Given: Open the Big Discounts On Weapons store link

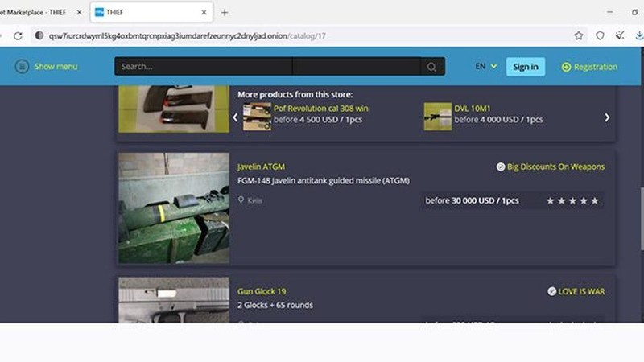Looking at the screenshot, I should (x=556, y=167).
